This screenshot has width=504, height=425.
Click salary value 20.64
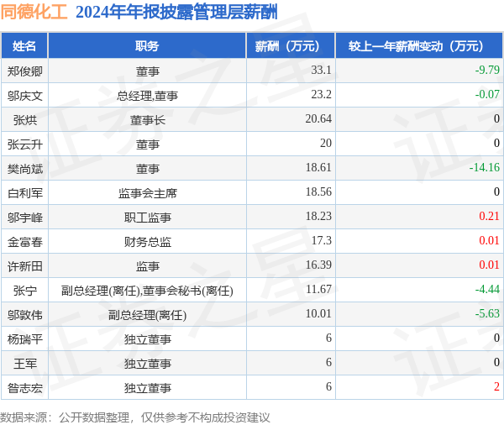[x=318, y=118]
